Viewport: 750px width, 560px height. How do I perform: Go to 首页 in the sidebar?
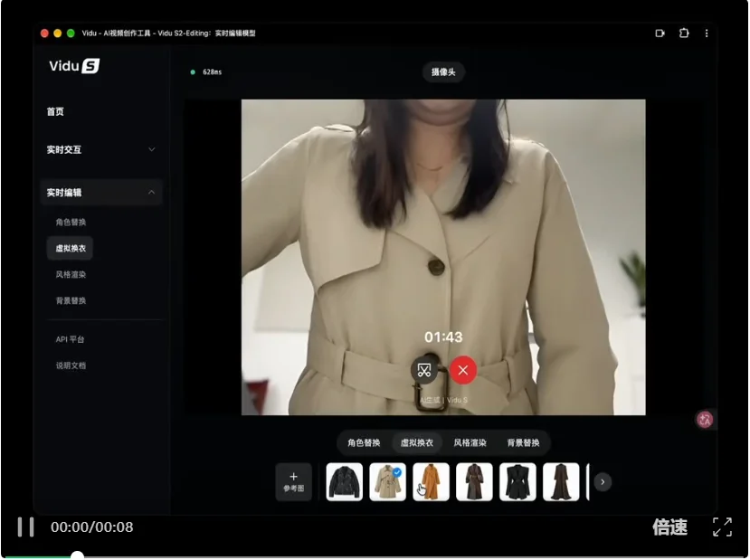tap(55, 111)
